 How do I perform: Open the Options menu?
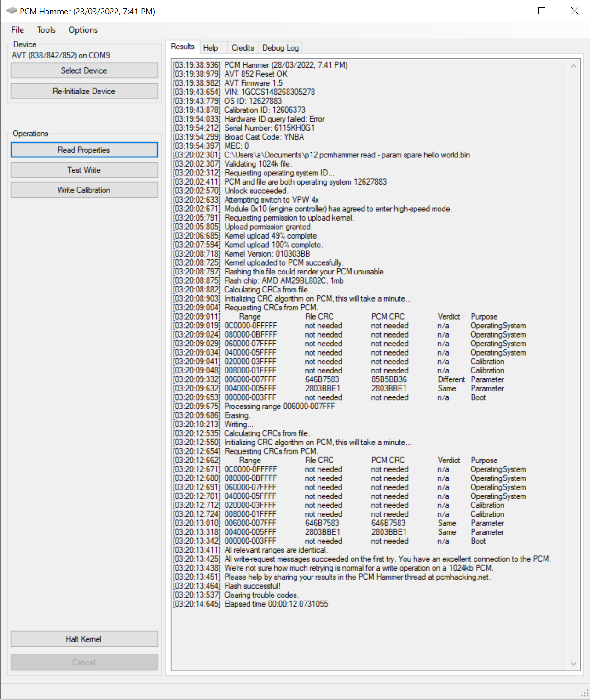83,30
